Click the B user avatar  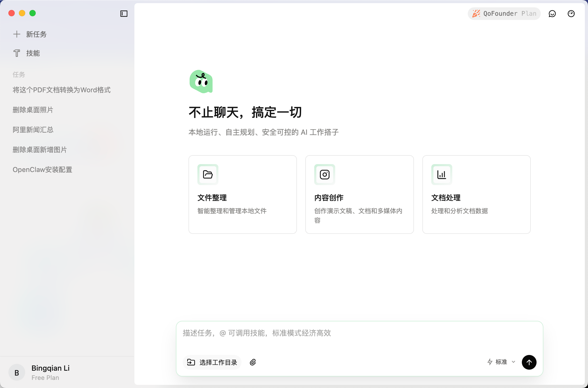[x=17, y=373]
